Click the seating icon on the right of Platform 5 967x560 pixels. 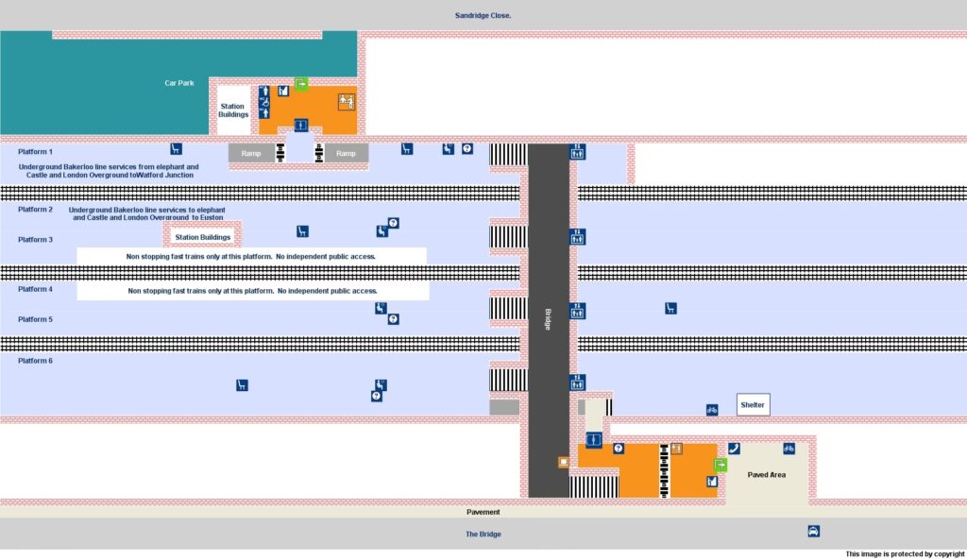point(670,308)
